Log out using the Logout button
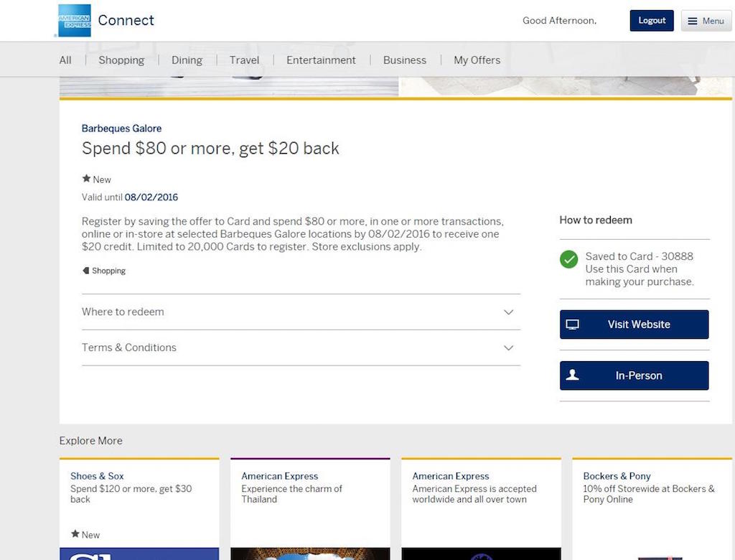The image size is (735, 560). (x=652, y=21)
